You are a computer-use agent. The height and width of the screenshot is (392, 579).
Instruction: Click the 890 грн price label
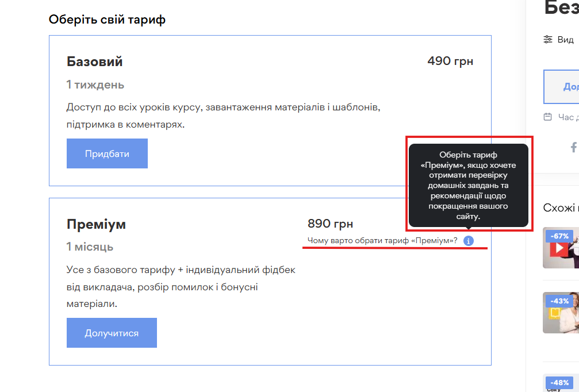(331, 224)
